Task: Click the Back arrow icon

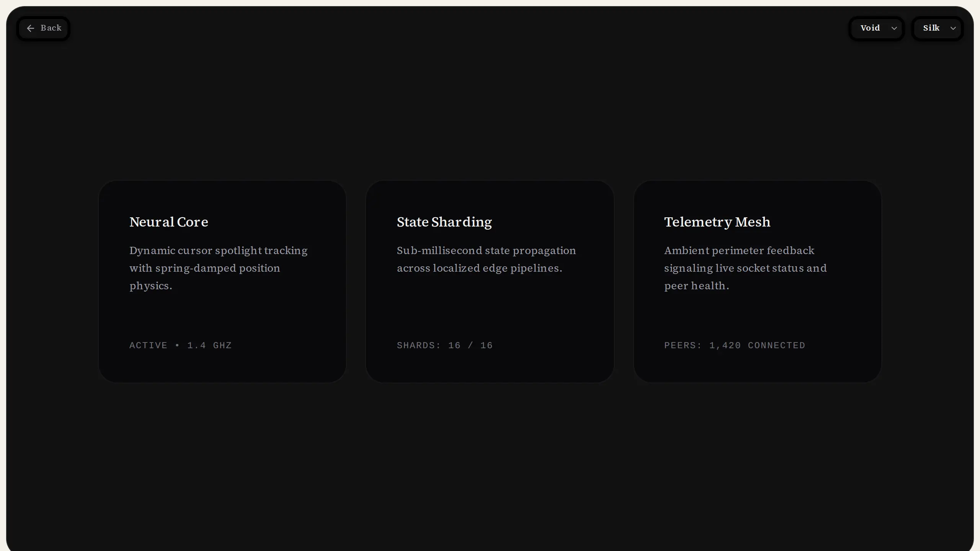Action: click(x=31, y=28)
